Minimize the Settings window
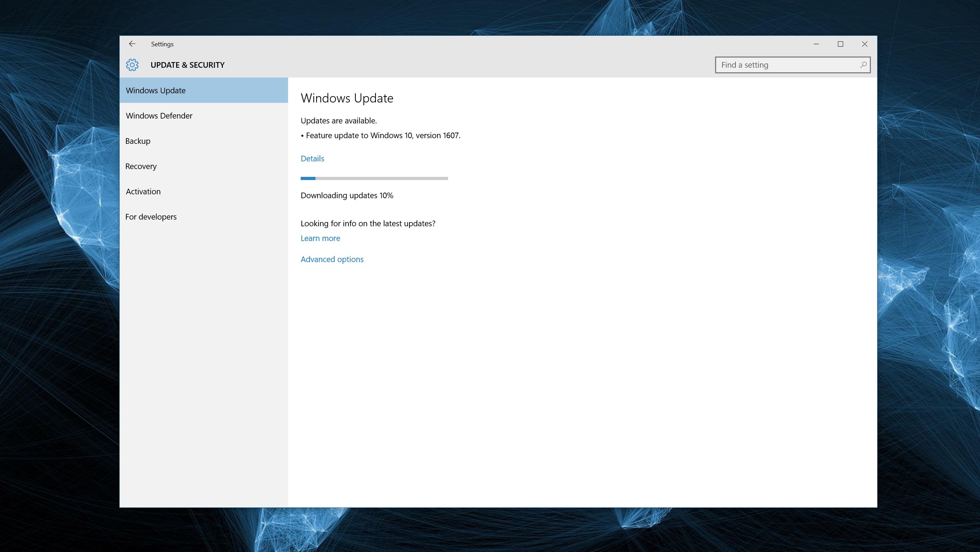This screenshot has height=552, width=980. [x=816, y=44]
